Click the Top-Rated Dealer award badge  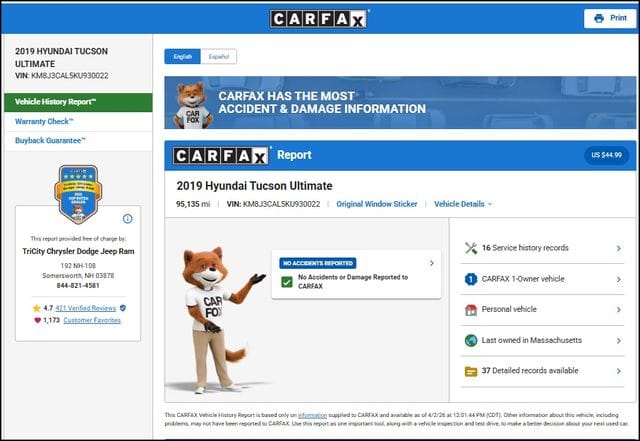[x=78, y=194]
